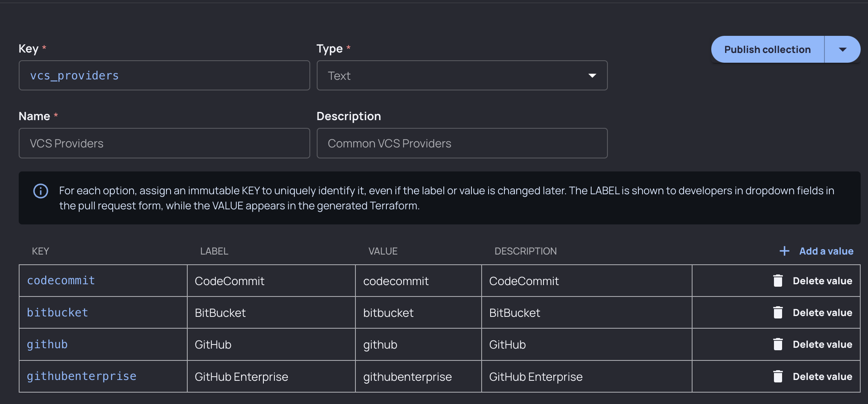Click the trash icon in the github row

click(x=778, y=344)
